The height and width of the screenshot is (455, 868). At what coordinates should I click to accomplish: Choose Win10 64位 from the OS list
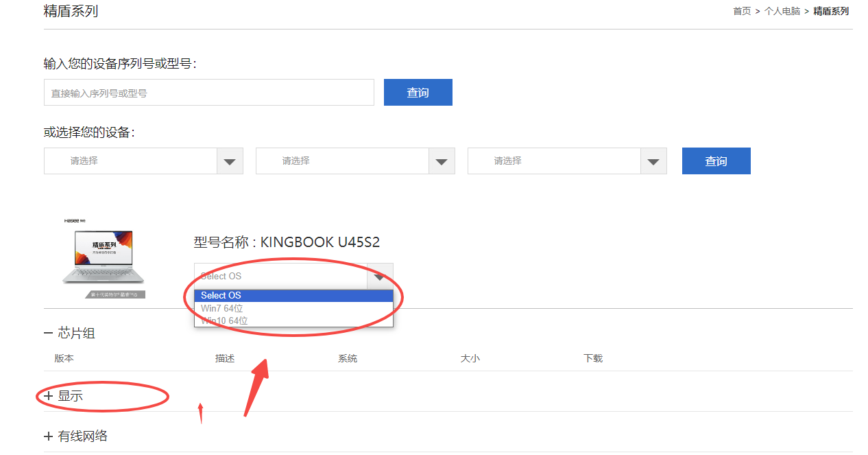pyautogui.click(x=224, y=320)
